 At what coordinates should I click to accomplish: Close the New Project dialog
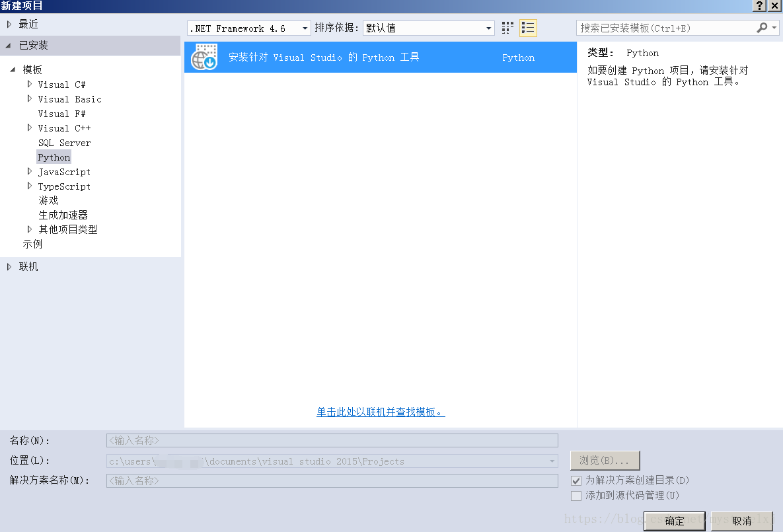(774, 5)
